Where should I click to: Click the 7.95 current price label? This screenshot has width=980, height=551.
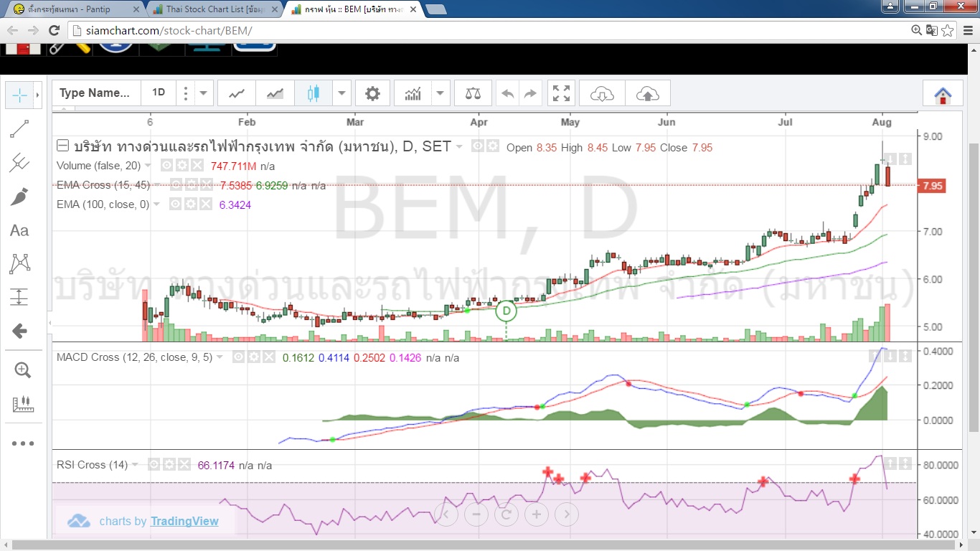point(933,186)
